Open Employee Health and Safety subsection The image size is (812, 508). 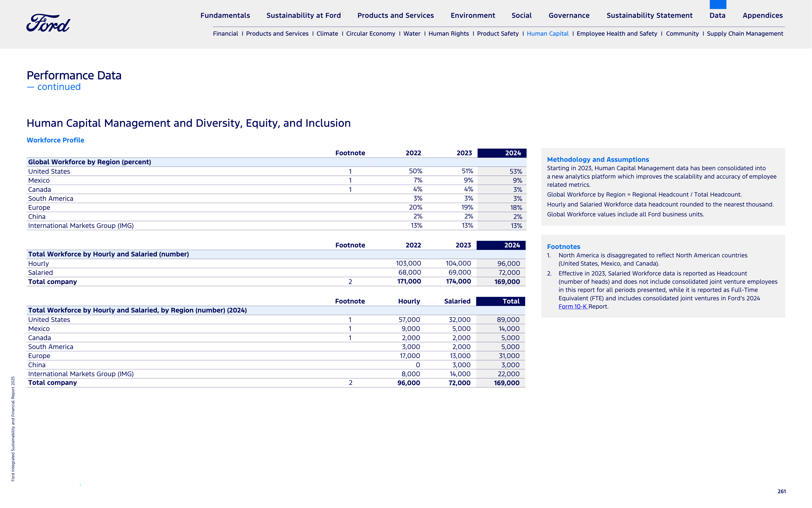617,34
